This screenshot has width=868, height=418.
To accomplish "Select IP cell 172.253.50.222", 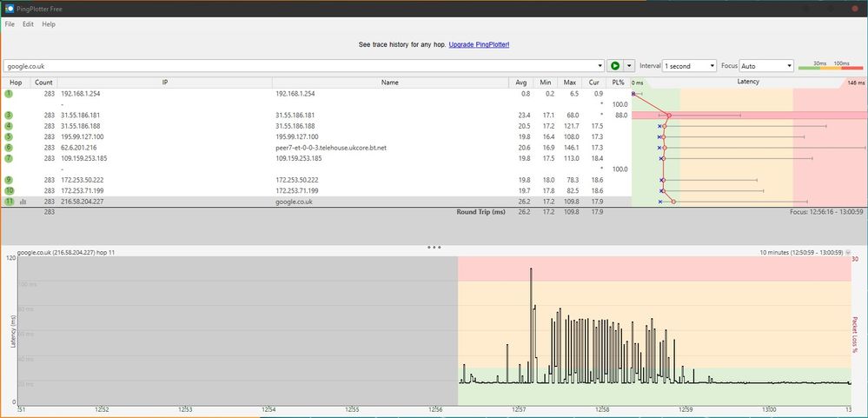I will coord(82,180).
